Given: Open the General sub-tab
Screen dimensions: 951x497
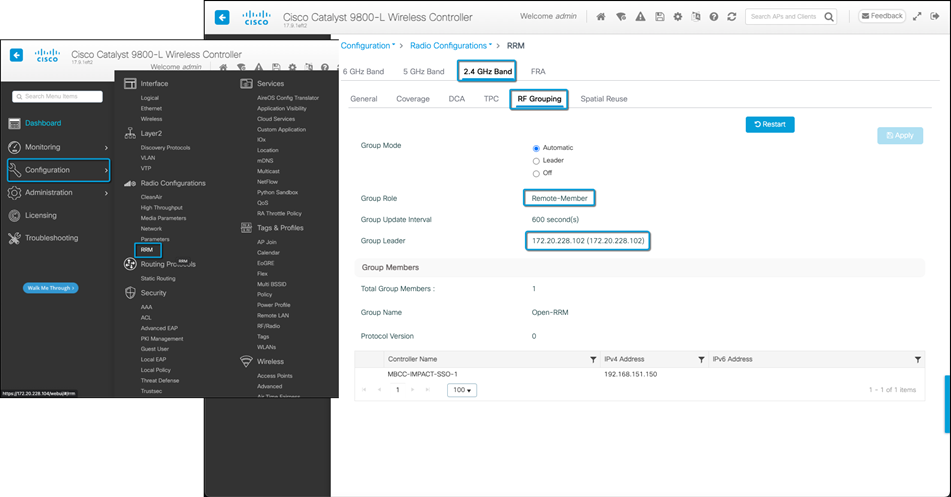Looking at the screenshot, I should (364, 99).
